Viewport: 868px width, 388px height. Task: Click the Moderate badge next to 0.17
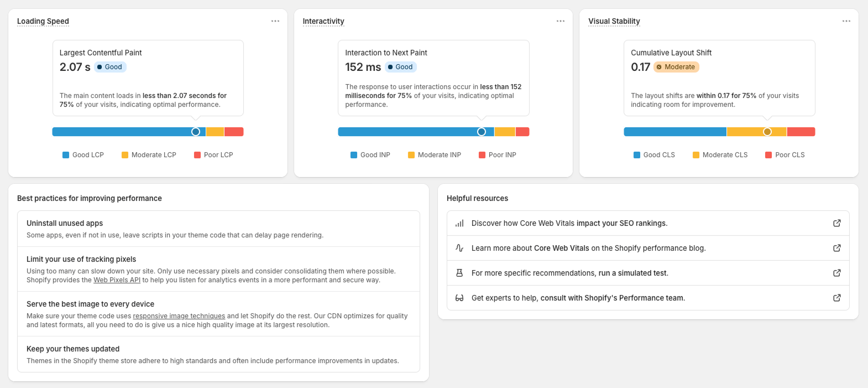(676, 67)
